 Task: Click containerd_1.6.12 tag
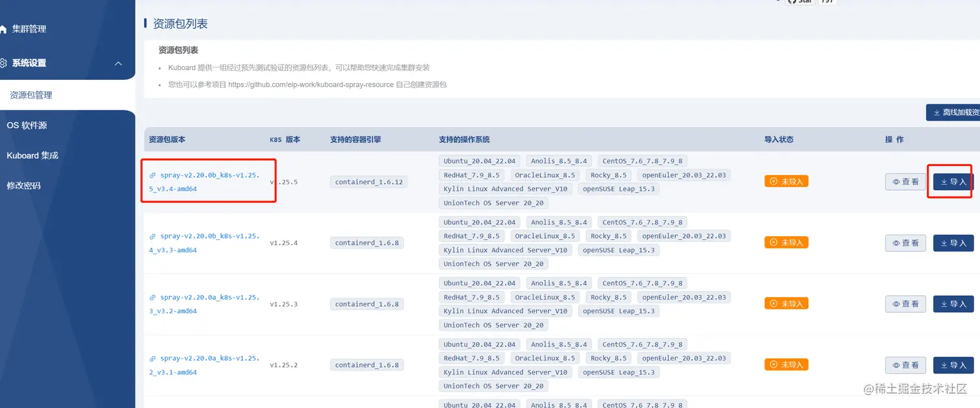click(x=369, y=182)
